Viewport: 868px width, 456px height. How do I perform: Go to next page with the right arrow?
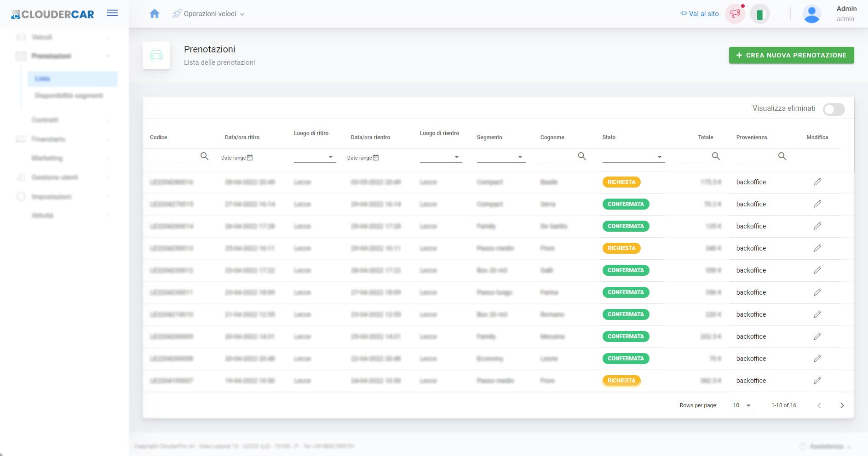(x=842, y=405)
